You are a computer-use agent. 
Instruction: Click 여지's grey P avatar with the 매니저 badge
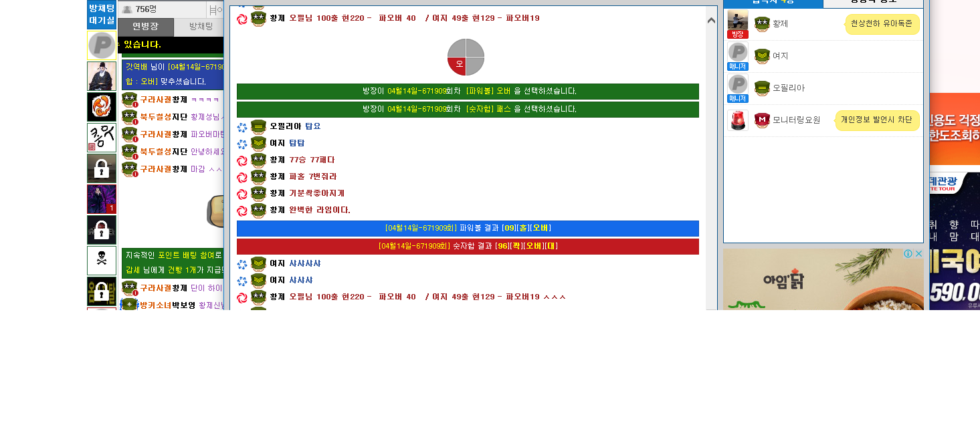(x=738, y=56)
